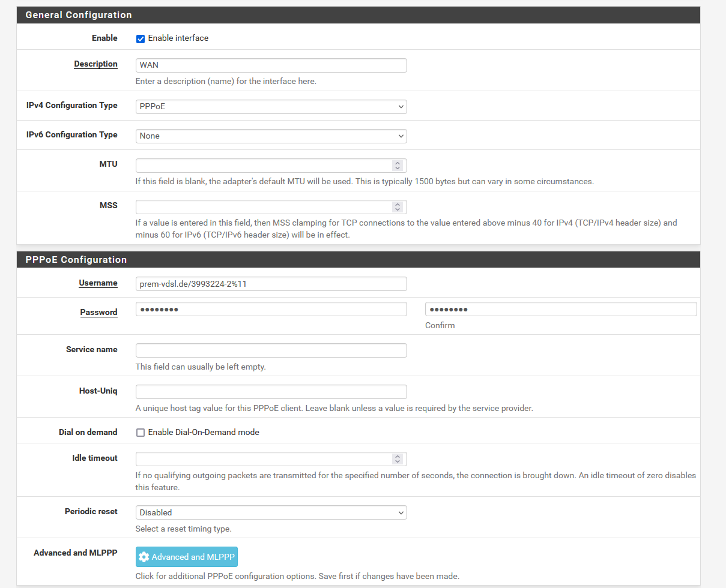Enable Dial-On-Demand mode checkbox
Image resolution: width=726 pixels, height=588 pixels.
point(141,433)
